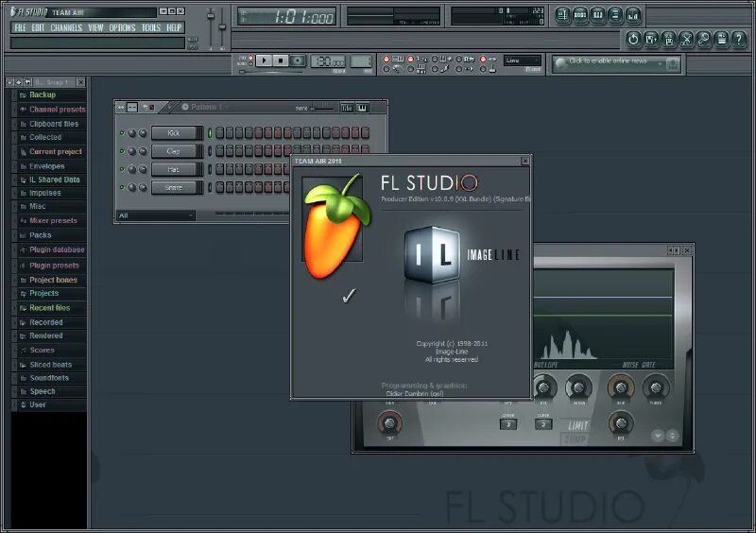This screenshot has height=533, width=756.
Task: Click the LIMIT mode button in plugin
Action: 577,425
